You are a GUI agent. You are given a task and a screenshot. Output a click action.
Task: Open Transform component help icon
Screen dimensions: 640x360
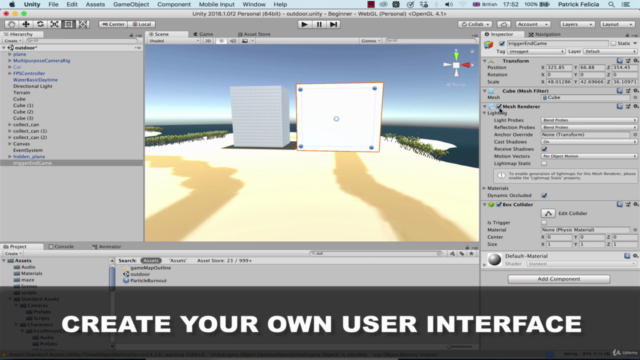pos(620,61)
